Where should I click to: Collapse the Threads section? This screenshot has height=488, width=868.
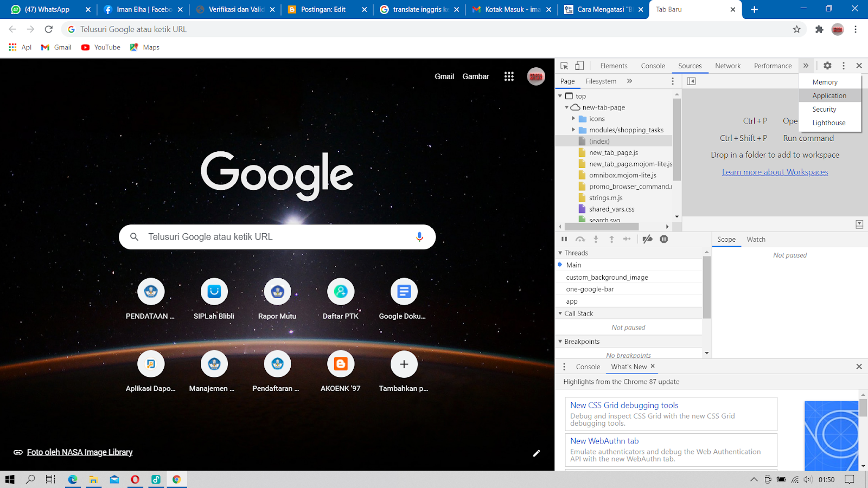tap(560, 253)
